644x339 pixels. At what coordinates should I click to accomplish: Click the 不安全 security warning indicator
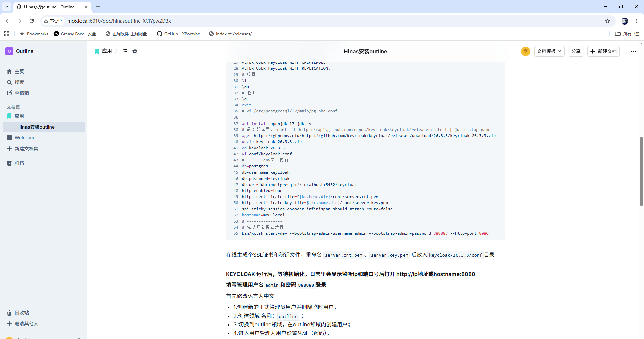click(x=53, y=21)
